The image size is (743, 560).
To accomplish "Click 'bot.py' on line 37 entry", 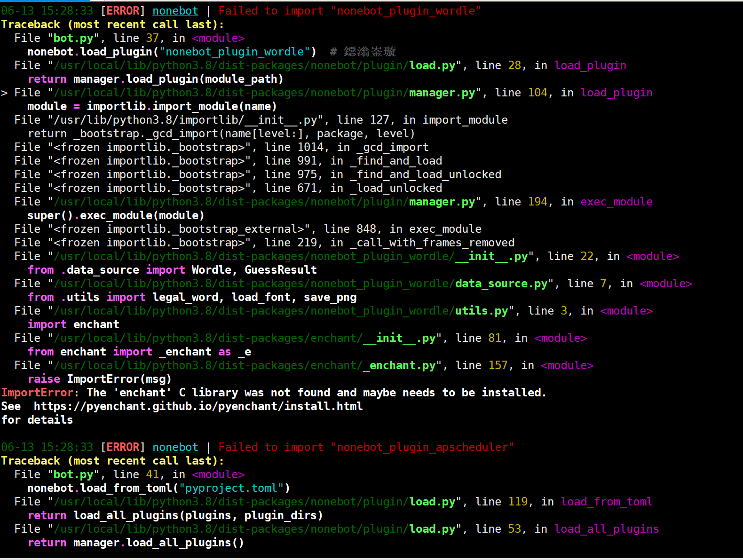I will click(x=73, y=38).
